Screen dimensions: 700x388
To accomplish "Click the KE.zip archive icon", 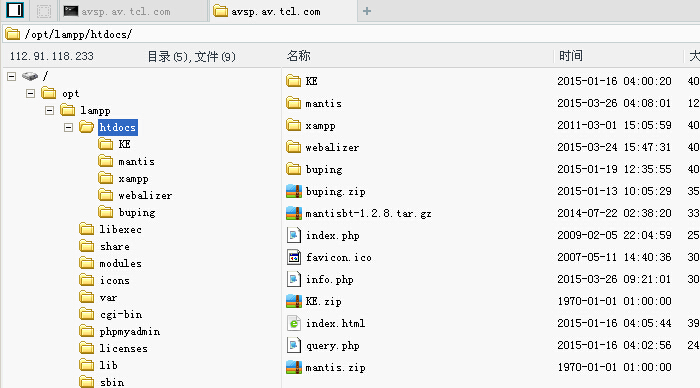I will coord(294,301).
